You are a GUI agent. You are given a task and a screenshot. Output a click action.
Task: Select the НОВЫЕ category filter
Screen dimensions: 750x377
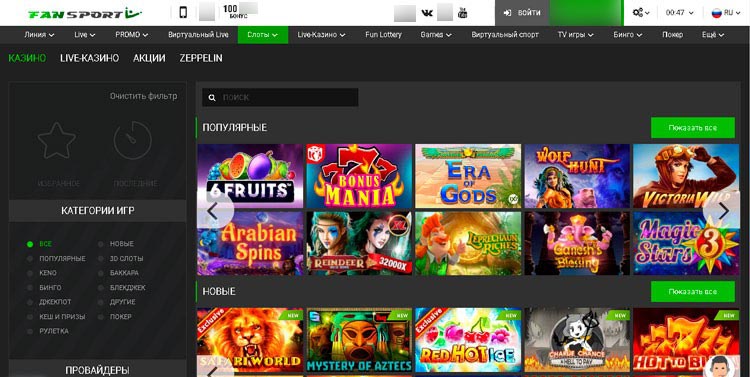point(116,244)
